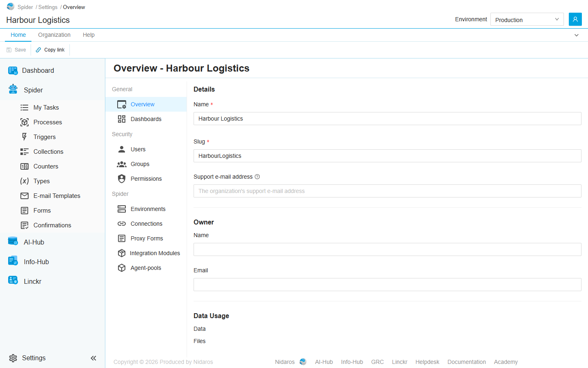Click the Support e-mail address field
Screen dimensions: 588x368
click(x=387, y=191)
